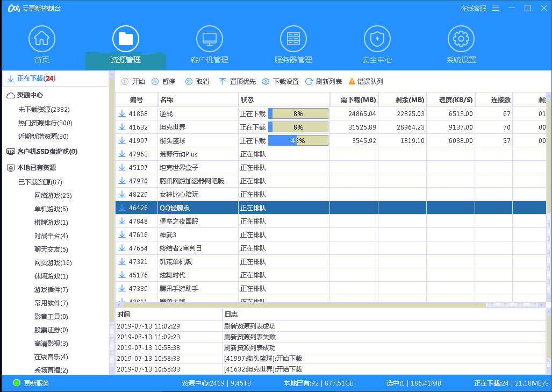Click the 取消 cancel icon
552x392 pixels.
pos(189,81)
